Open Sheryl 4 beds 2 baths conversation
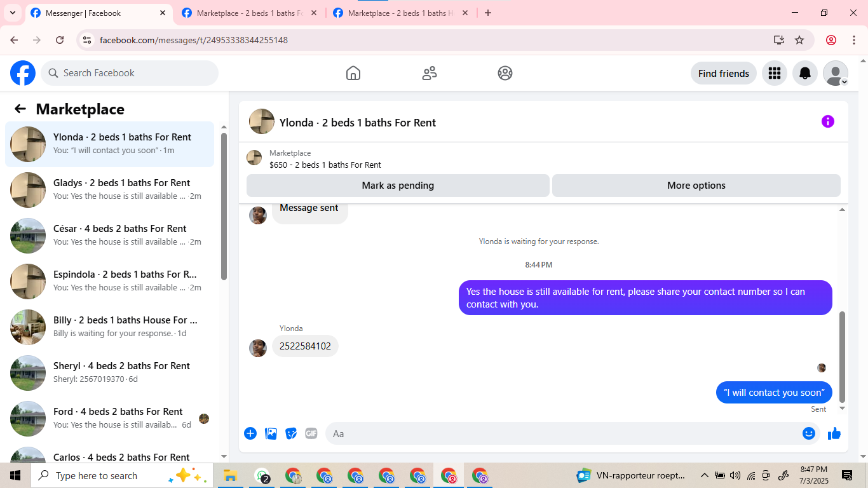 tap(110, 373)
